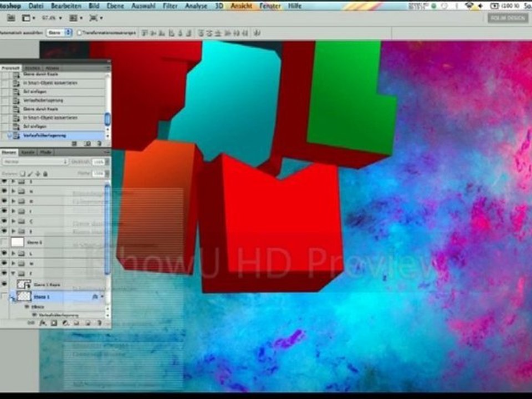Image resolution: width=532 pixels, height=399 pixels.
Task: Click the Align Right Edges icon
Action: click(189, 33)
